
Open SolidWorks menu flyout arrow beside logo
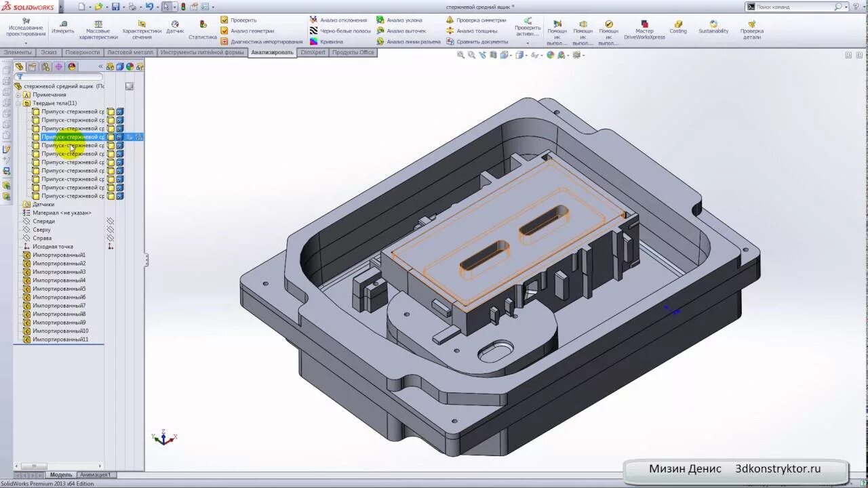pyautogui.click(x=60, y=7)
